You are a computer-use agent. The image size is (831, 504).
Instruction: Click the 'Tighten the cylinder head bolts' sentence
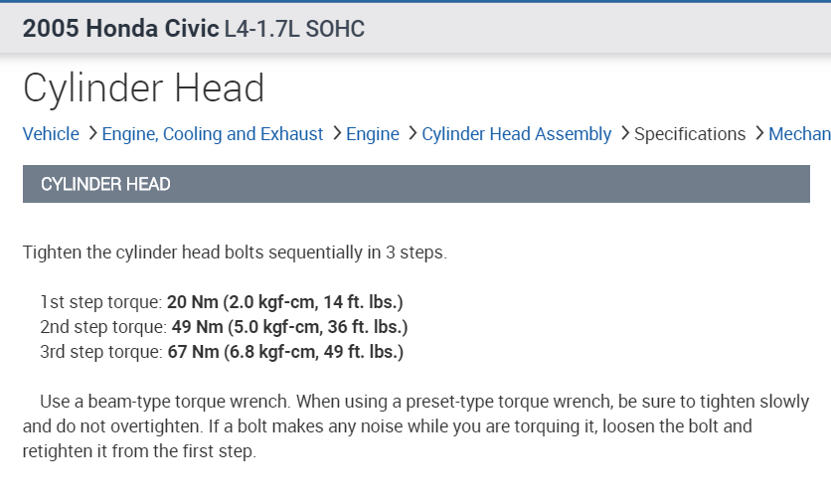[x=235, y=252]
